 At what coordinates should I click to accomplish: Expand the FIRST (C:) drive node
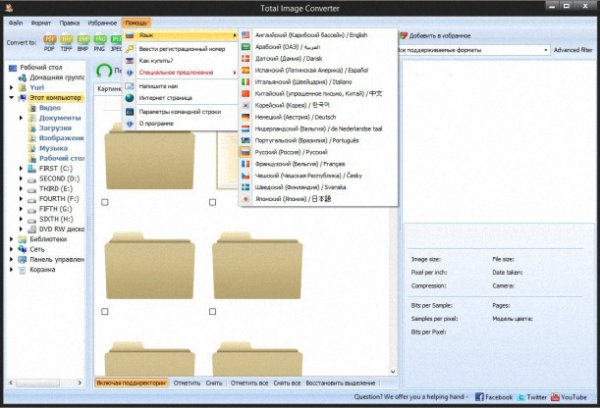click(x=21, y=168)
